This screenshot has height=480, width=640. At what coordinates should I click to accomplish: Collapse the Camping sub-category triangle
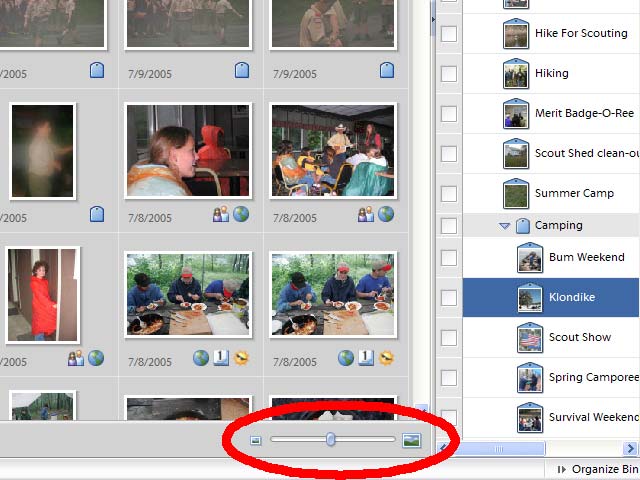click(x=505, y=226)
